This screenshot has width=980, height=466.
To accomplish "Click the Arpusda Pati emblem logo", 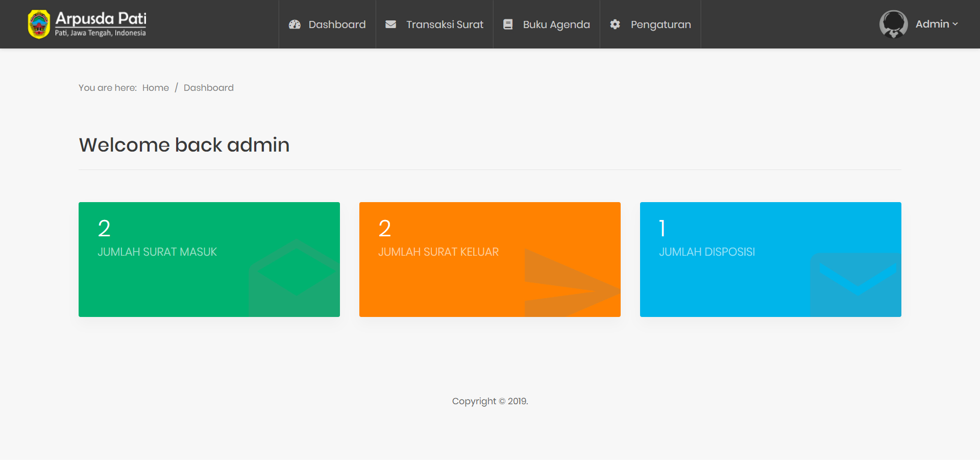I will coord(39,24).
